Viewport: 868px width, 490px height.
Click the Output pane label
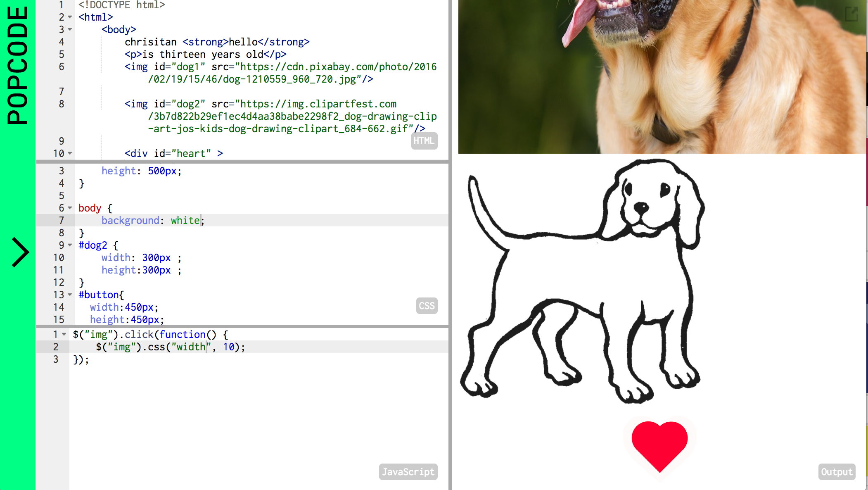click(x=837, y=472)
